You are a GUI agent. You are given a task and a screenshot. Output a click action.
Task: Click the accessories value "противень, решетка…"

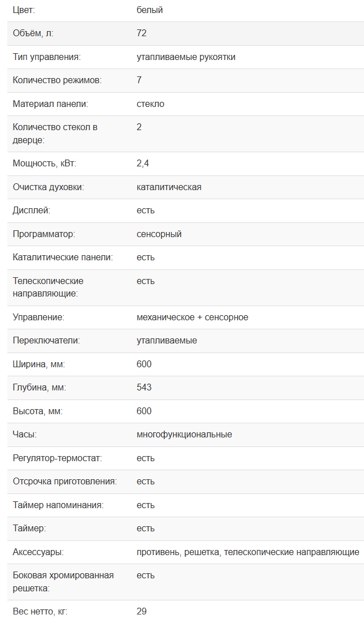click(x=248, y=552)
